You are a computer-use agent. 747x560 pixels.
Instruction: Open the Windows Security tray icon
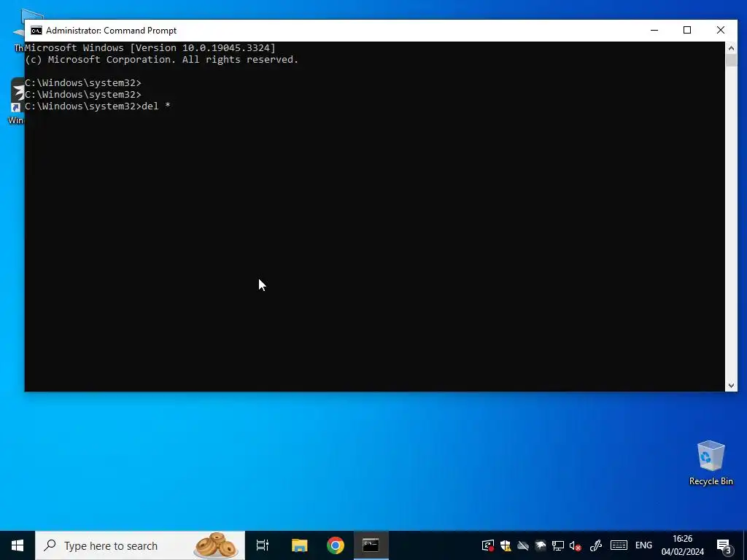pyautogui.click(x=506, y=545)
